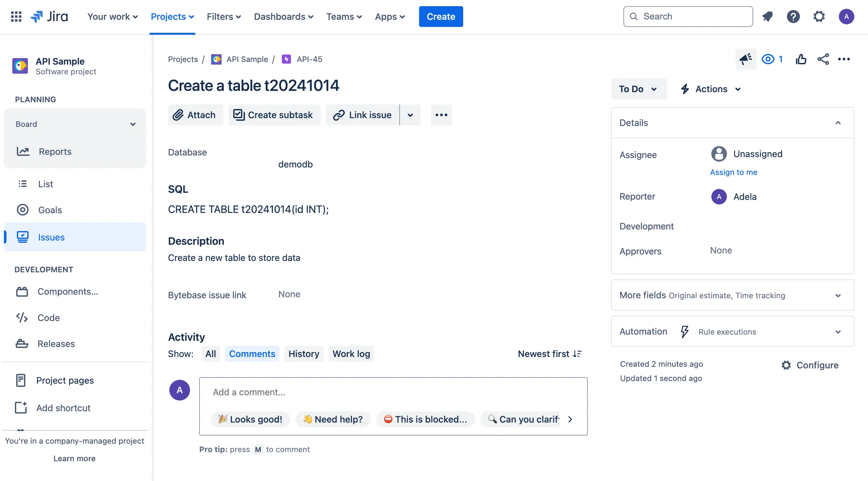Toggle watching via the eye icon
This screenshot has height=481, width=868.
[x=768, y=59]
